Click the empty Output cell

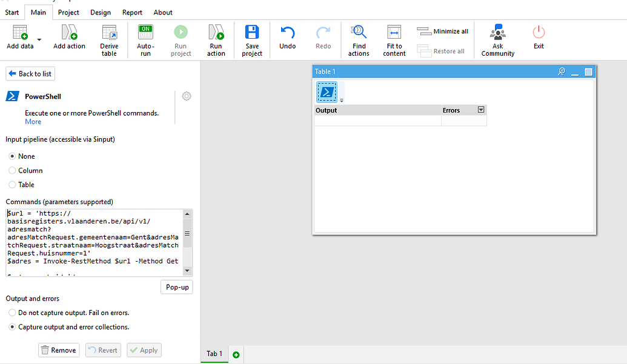pos(377,121)
